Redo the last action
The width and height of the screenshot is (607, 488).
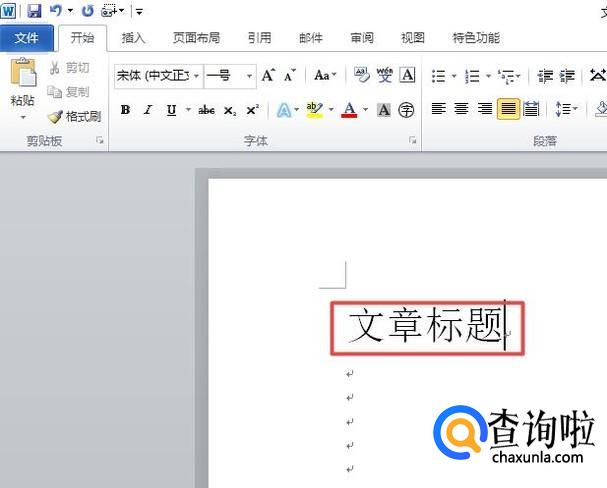click(88, 11)
